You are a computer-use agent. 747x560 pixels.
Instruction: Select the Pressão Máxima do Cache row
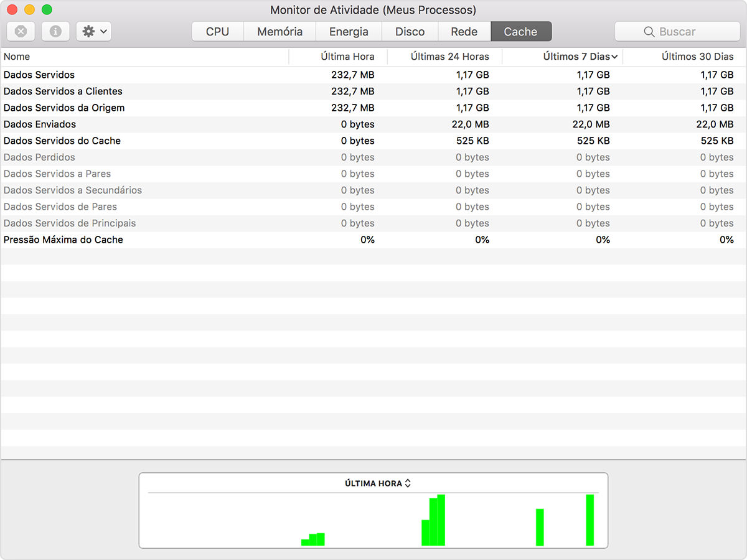pyautogui.click(x=374, y=240)
